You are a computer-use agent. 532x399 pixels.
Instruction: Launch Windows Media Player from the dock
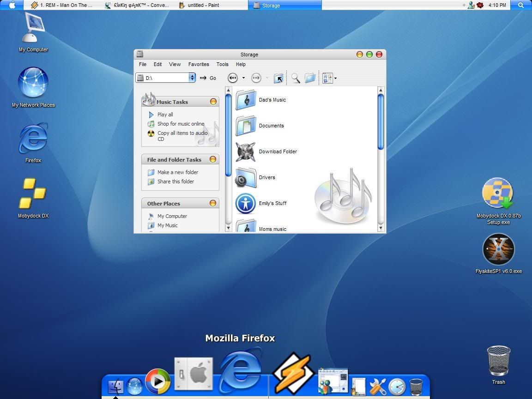[158, 381]
